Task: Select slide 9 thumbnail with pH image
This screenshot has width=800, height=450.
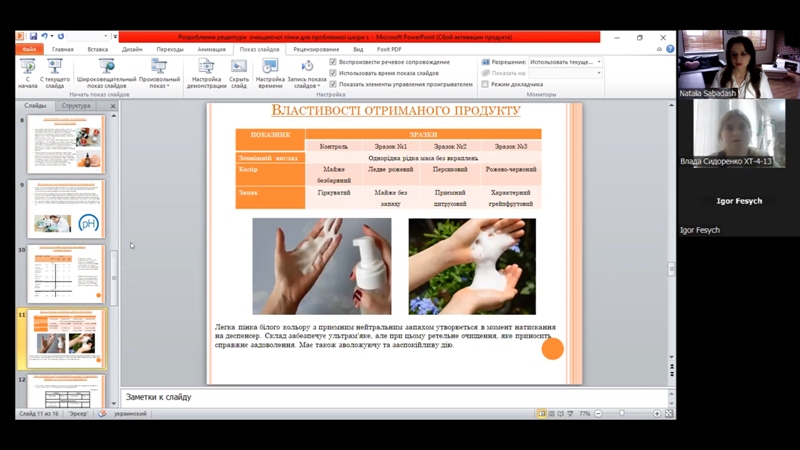Action: [x=66, y=209]
